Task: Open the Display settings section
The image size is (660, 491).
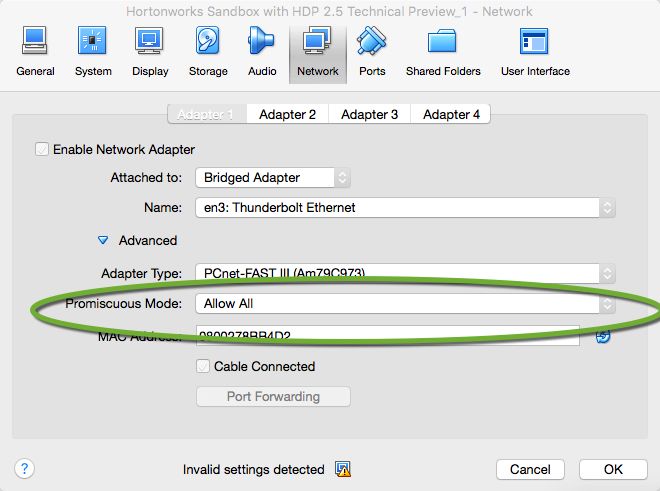Action: point(150,53)
